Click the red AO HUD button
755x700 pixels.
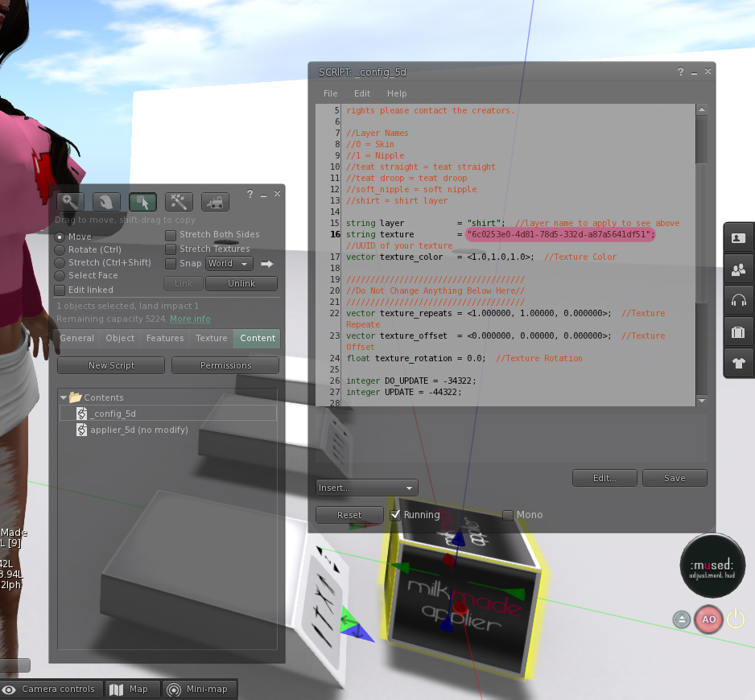point(708,620)
